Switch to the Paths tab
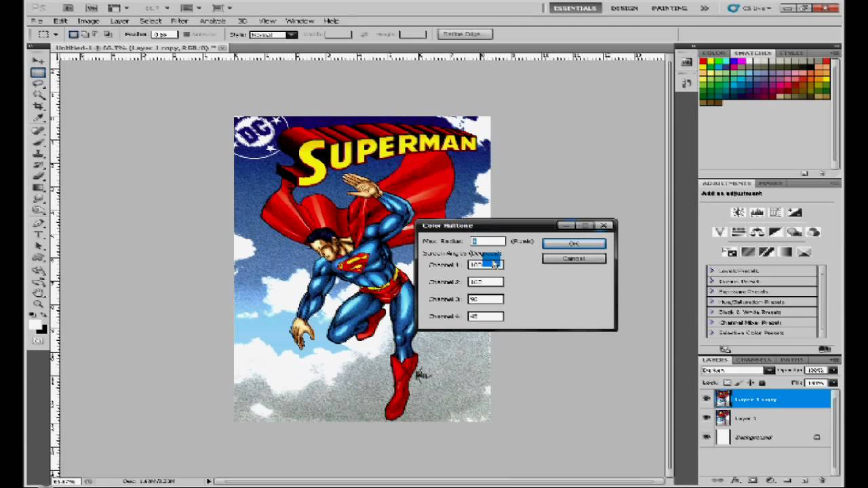This screenshot has width=868, height=488. click(791, 360)
